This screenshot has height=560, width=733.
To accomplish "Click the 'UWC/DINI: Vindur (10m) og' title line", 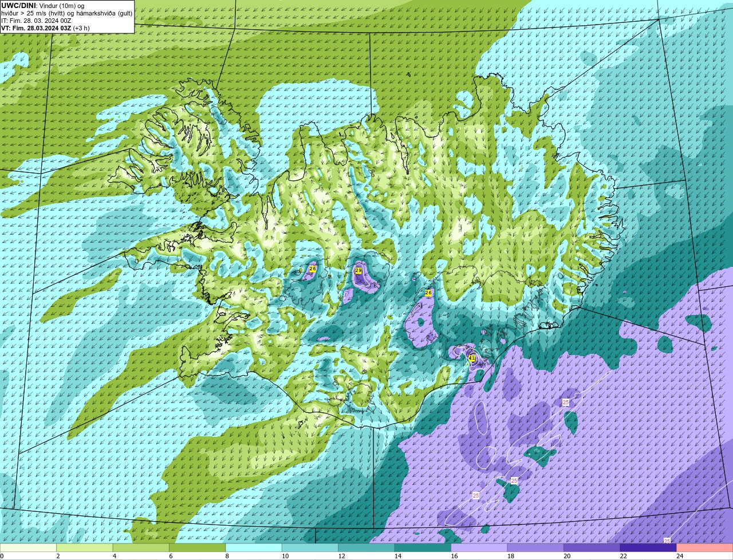I will (x=43, y=6).
